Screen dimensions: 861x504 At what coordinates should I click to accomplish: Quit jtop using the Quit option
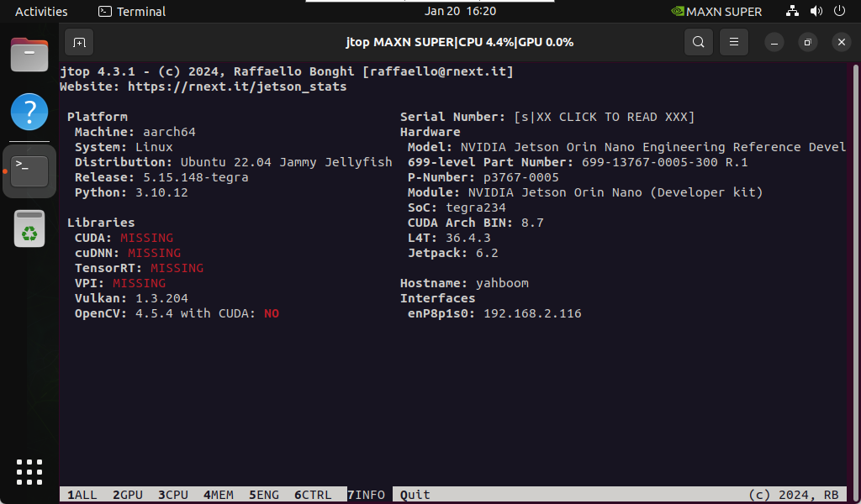point(415,495)
